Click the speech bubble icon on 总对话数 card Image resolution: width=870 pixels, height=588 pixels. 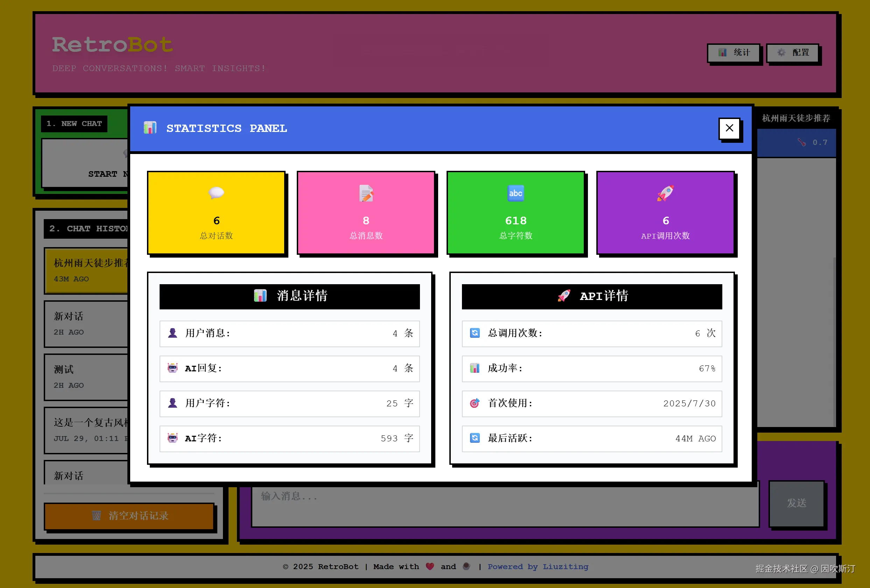coord(216,193)
